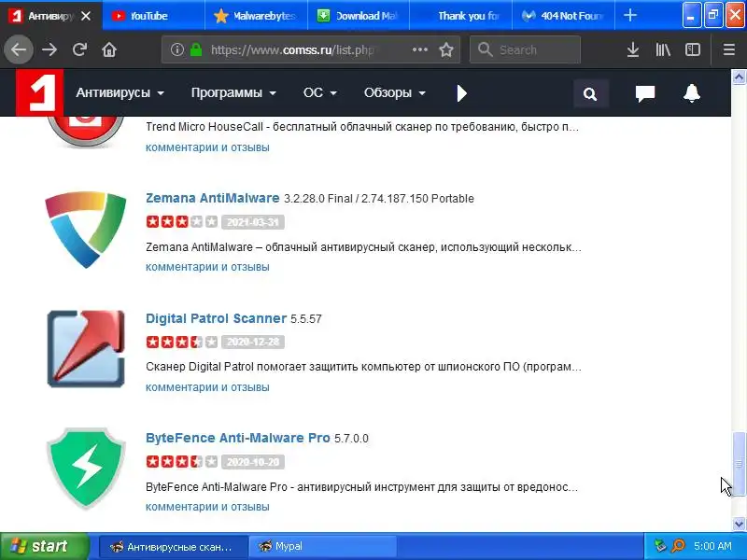Switch to the YouTube tab

tap(153, 16)
